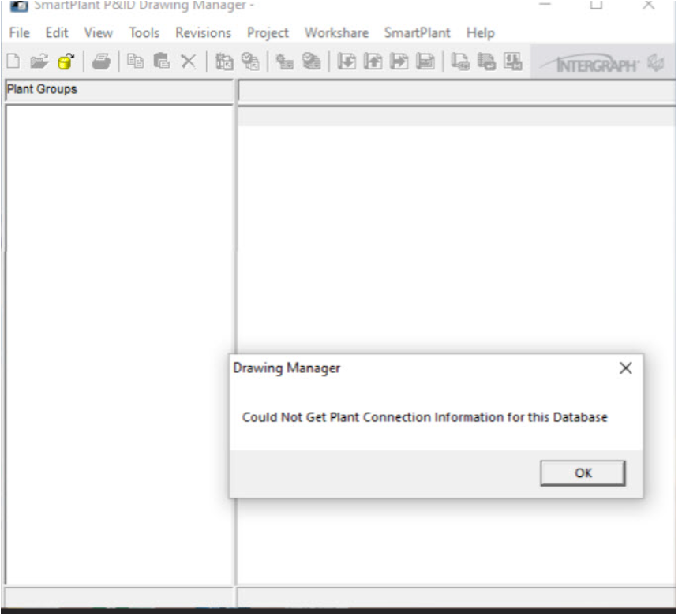The image size is (682, 616).
Task: Close the Drawing Manager error dialog
Action: pyautogui.click(x=626, y=368)
